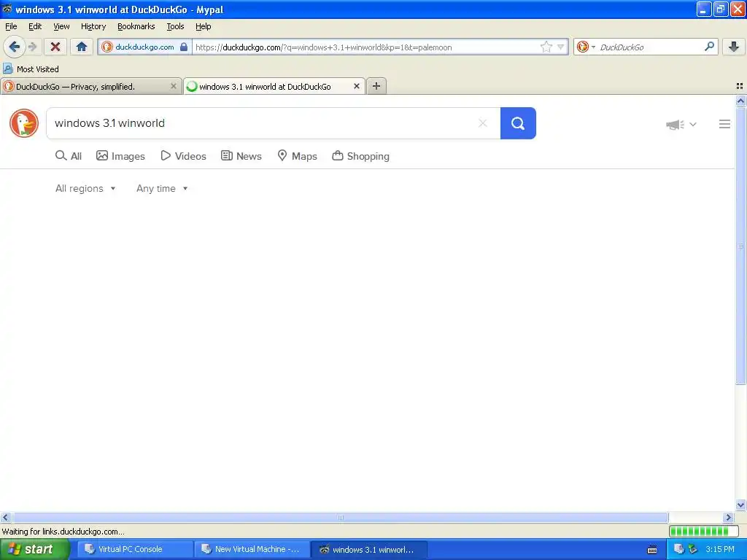Open the File menu

[11, 26]
